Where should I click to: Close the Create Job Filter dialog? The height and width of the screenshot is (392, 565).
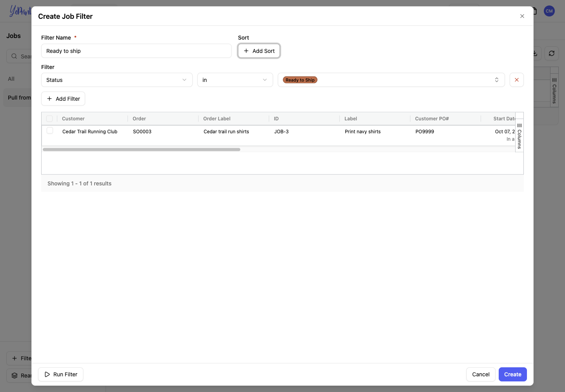pos(522,16)
